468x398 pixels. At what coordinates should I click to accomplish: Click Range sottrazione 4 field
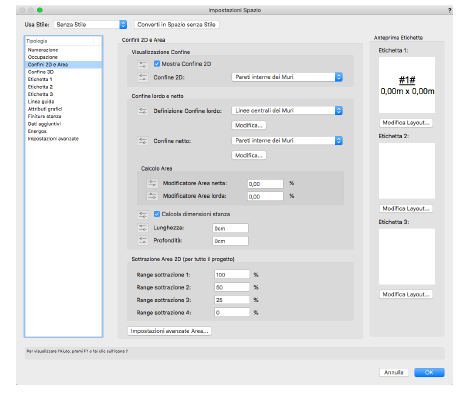click(x=232, y=313)
